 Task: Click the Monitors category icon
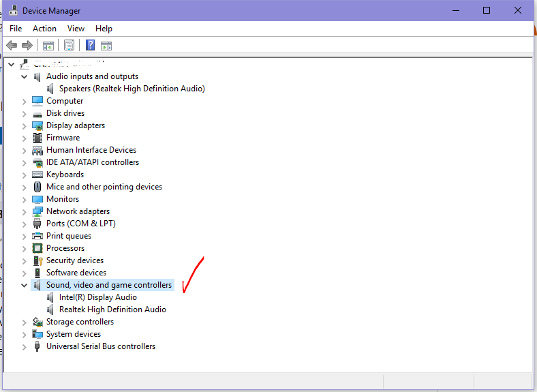click(37, 199)
